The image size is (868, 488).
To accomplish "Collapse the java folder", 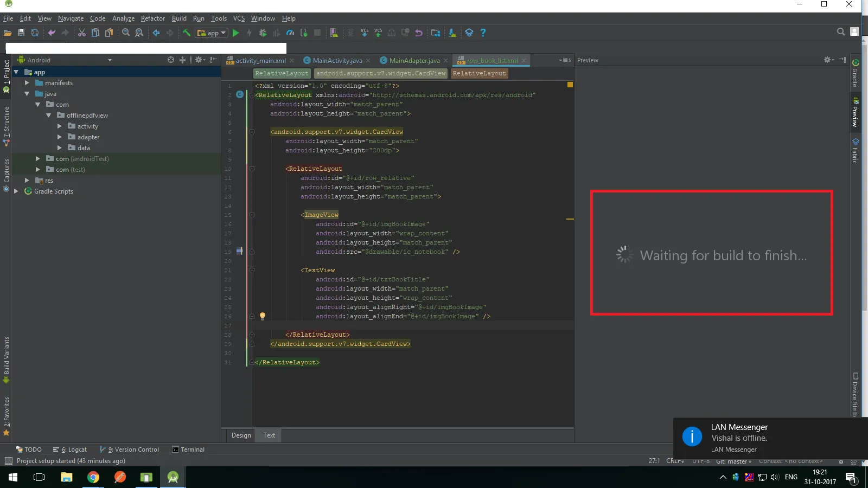I will tap(27, 94).
